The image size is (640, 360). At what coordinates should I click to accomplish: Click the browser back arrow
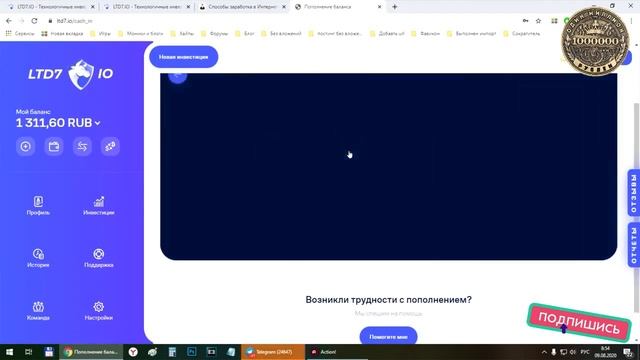(x=9, y=21)
